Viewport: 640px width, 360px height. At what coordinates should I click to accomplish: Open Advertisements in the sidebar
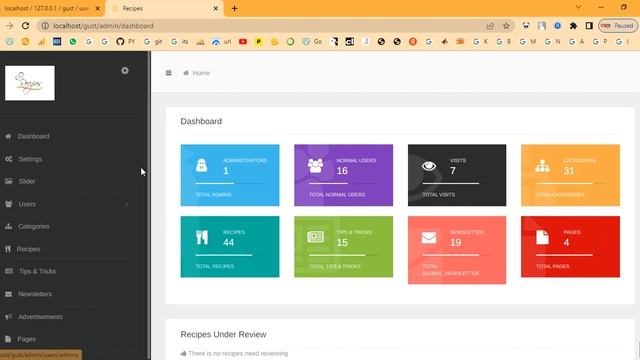(40, 317)
